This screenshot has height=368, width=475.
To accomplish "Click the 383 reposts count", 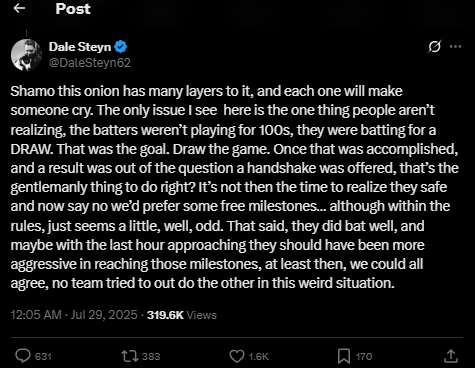I will click(151, 357).
